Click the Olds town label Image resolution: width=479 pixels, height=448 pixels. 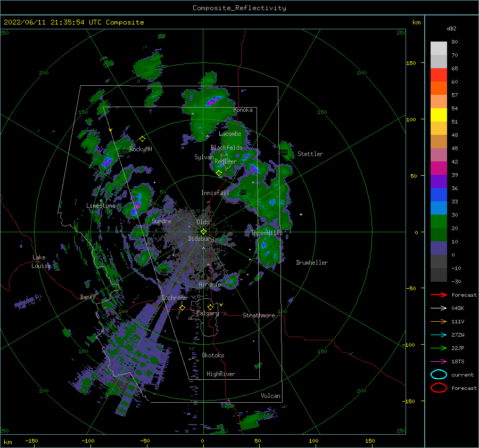click(203, 222)
